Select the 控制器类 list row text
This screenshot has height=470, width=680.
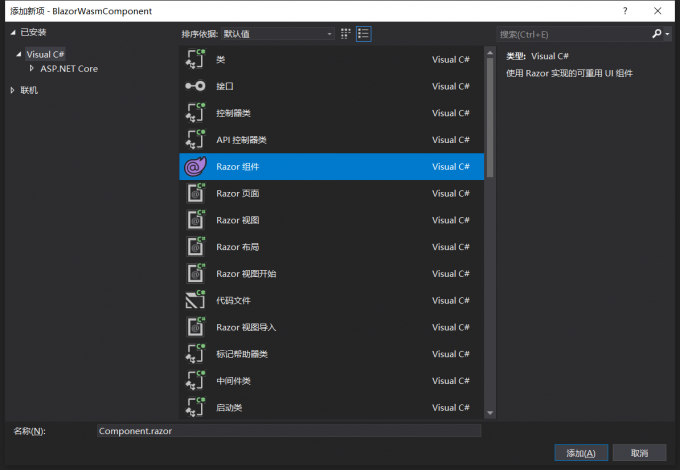pyautogui.click(x=233, y=113)
